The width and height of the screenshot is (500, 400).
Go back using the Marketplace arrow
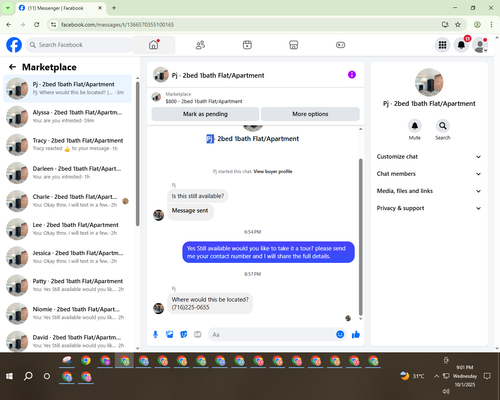pyautogui.click(x=12, y=67)
